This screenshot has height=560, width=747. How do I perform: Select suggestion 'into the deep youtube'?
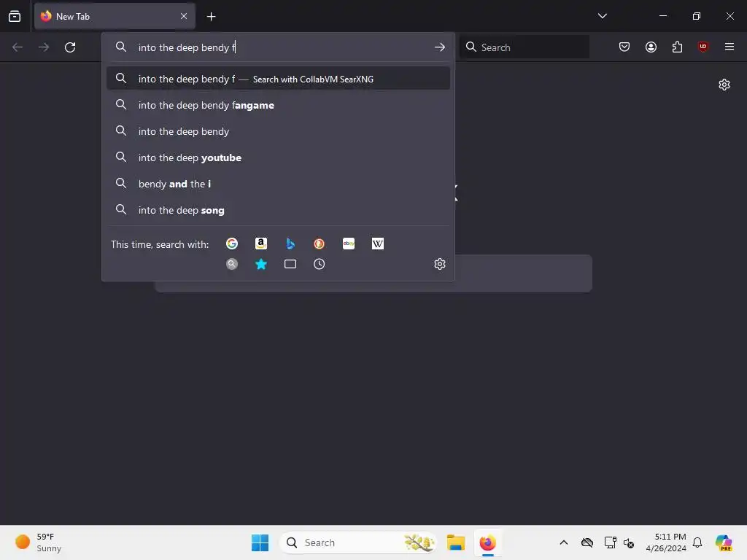pos(278,157)
